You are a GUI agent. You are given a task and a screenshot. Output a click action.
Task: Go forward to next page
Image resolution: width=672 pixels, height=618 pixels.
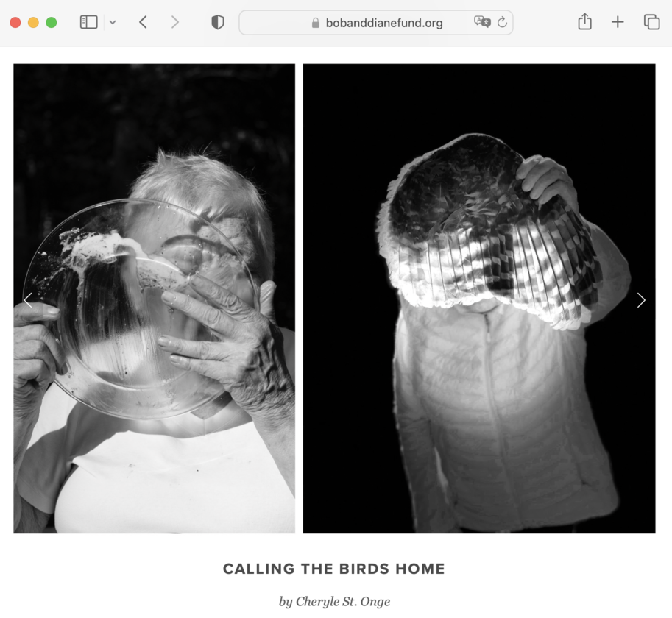174,22
